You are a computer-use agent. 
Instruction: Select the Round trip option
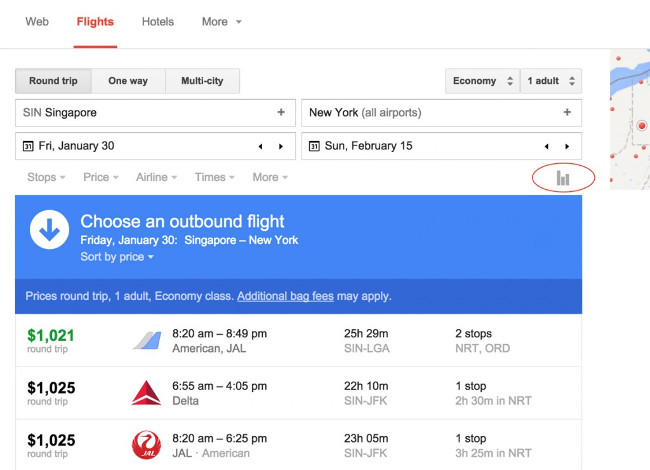(x=53, y=81)
